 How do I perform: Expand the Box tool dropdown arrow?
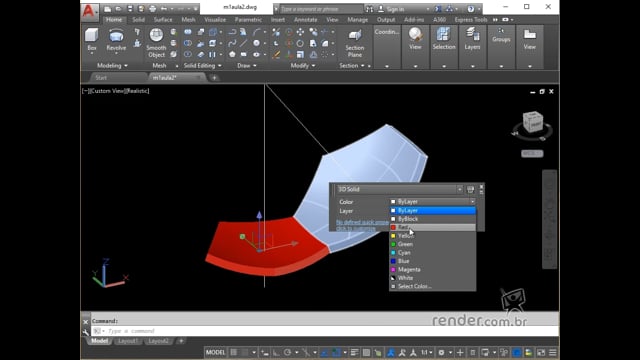pos(92,53)
